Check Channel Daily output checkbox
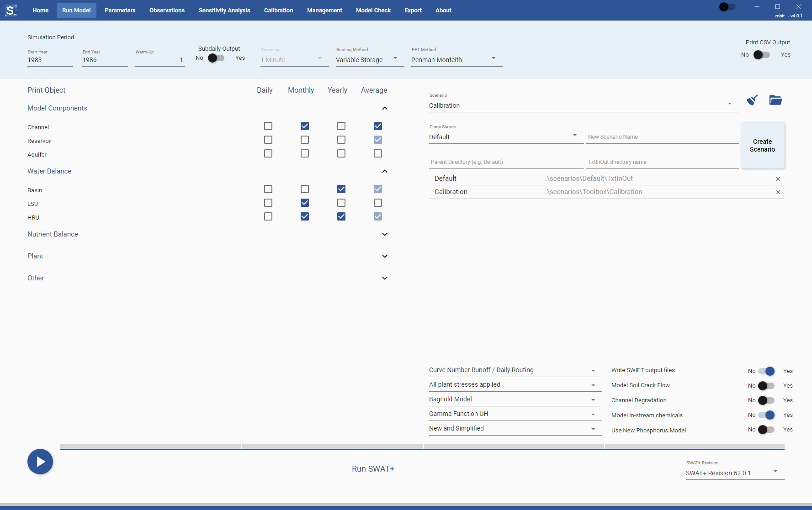The height and width of the screenshot is (510, 812). point(268,126)
